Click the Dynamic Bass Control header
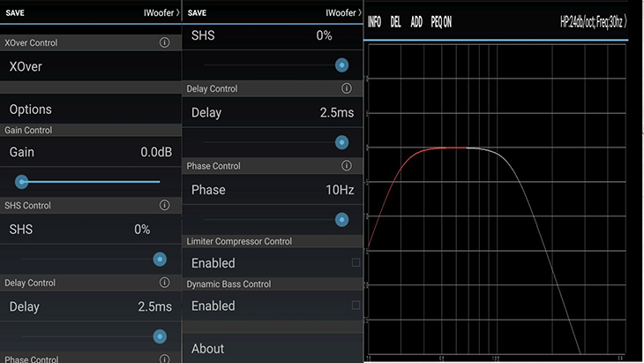This screenshot has width=644, height=363. point(273,284)
